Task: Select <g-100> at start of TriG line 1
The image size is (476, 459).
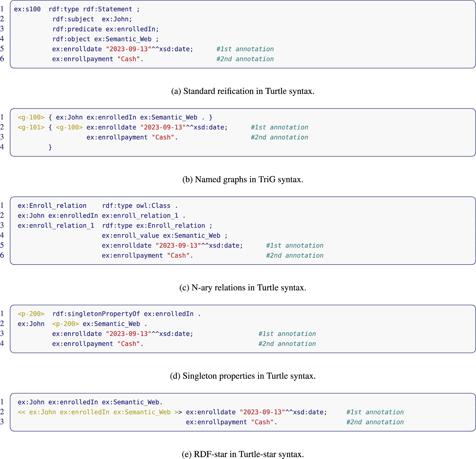Action: pyautogui.click(x=31, y=117)
